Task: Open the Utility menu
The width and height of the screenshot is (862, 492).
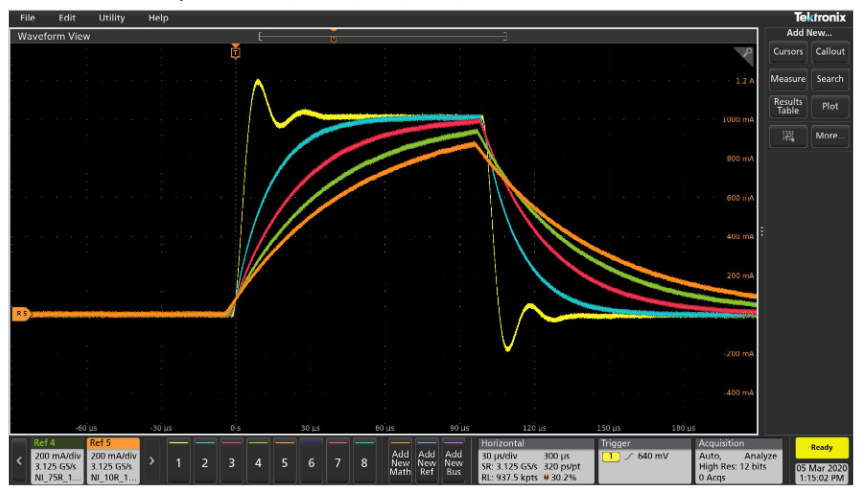Action: click(x=111, y=18)
